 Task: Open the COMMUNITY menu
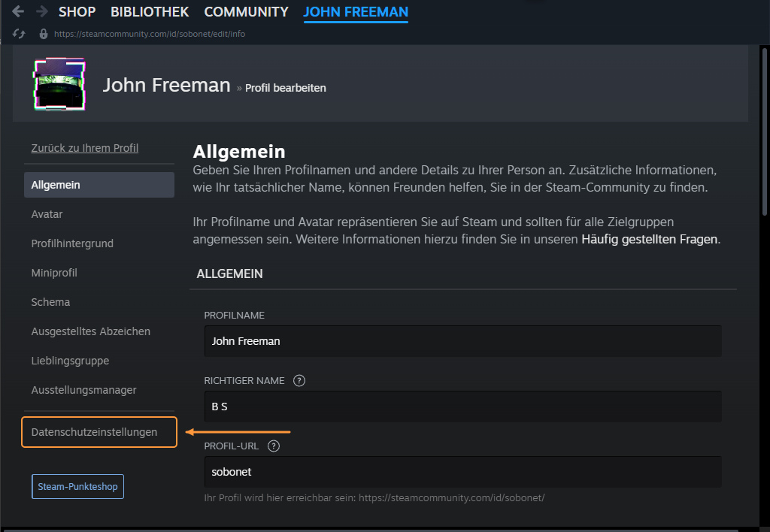[x=246, y=12]
